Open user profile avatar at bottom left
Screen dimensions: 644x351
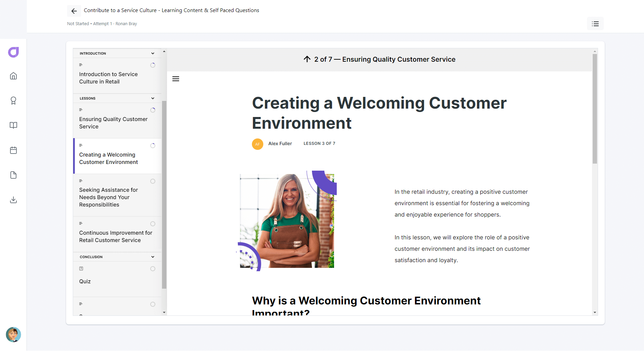(13, 335)
